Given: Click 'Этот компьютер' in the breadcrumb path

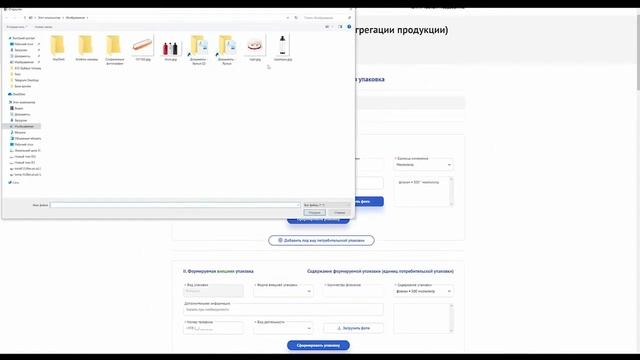Looking at the screenshot, I should [x=49, y=18].
